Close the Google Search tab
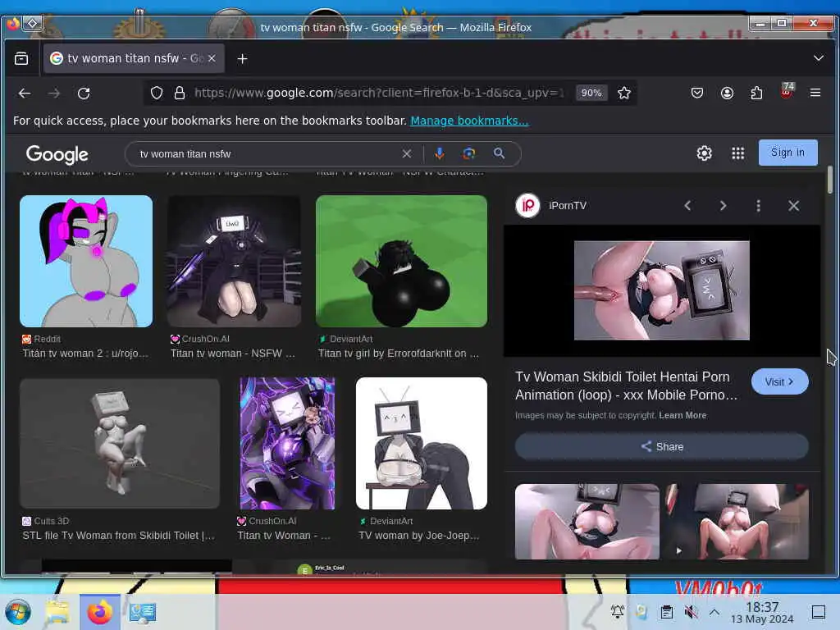Viewport: 840px width, 630px height. 212,58
